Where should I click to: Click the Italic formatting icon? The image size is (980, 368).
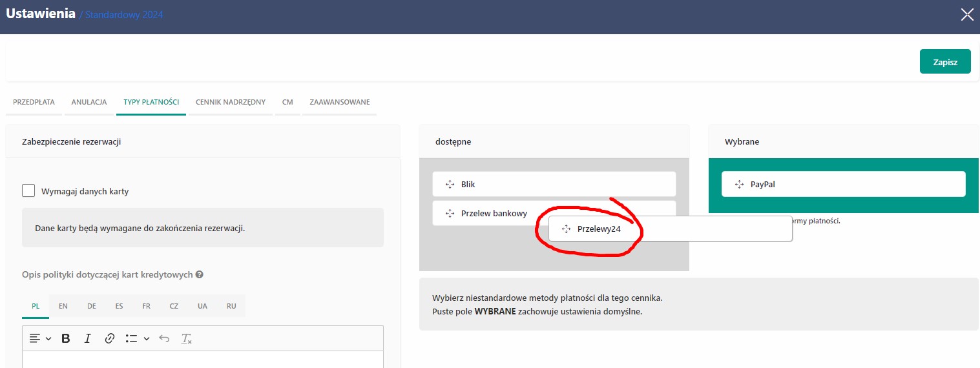[88, 338]
